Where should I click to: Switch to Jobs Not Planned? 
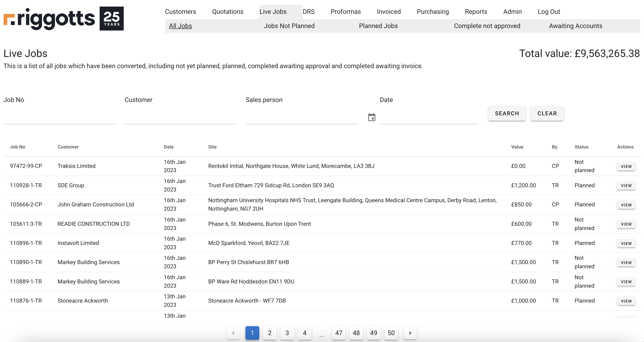click(x=289, y=26)
